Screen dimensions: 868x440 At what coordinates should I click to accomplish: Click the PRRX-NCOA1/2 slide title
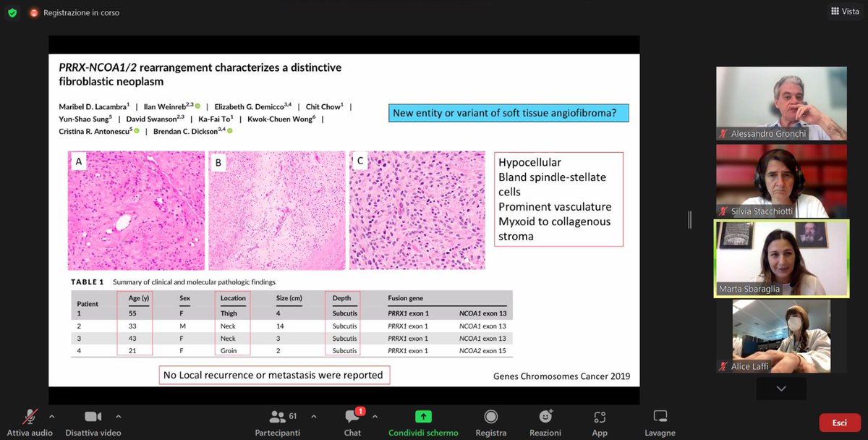click(x=200, y=74)
